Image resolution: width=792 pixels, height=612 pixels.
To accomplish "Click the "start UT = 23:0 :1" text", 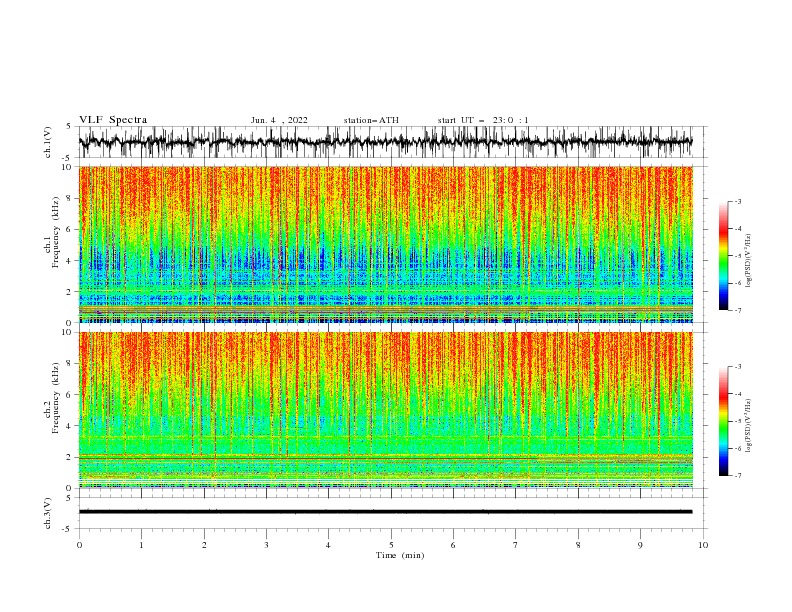I will pyautogui.click(x=483, y=120).
